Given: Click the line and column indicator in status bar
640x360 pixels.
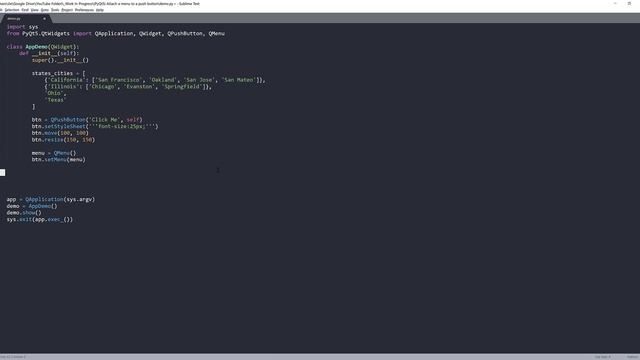Looking at the screenshot, I should click(13, 357).
